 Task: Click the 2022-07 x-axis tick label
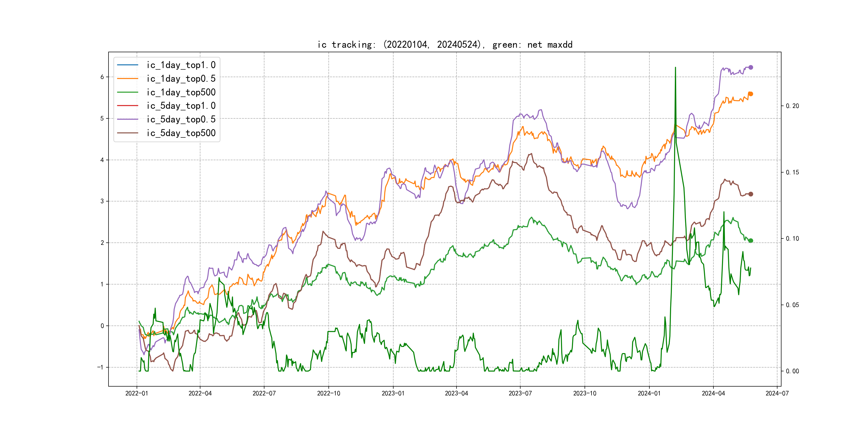coord(264,393)
